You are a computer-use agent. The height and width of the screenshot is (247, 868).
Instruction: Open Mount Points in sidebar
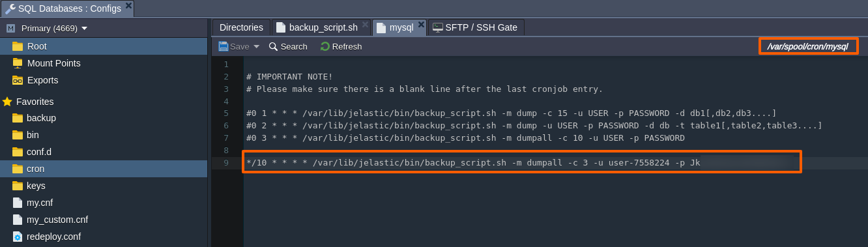(x=54, y=63)
